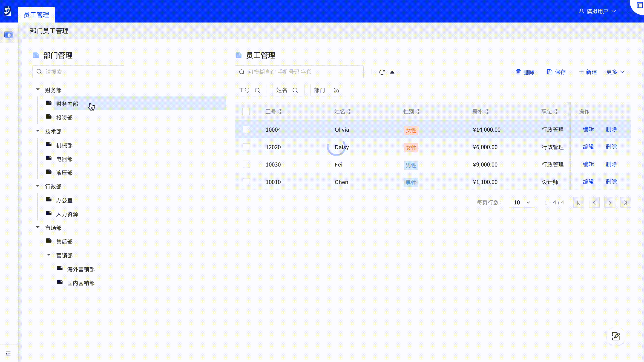Collapse the 技术部 tree node
This screenshot has width=644, height=362.
[38, 131]
